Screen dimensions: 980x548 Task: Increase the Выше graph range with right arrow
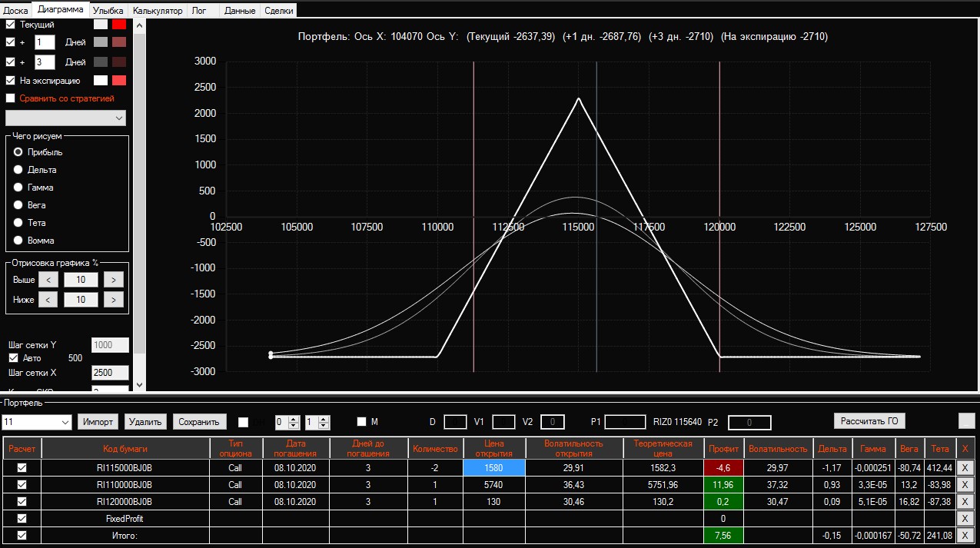[113, 280]
